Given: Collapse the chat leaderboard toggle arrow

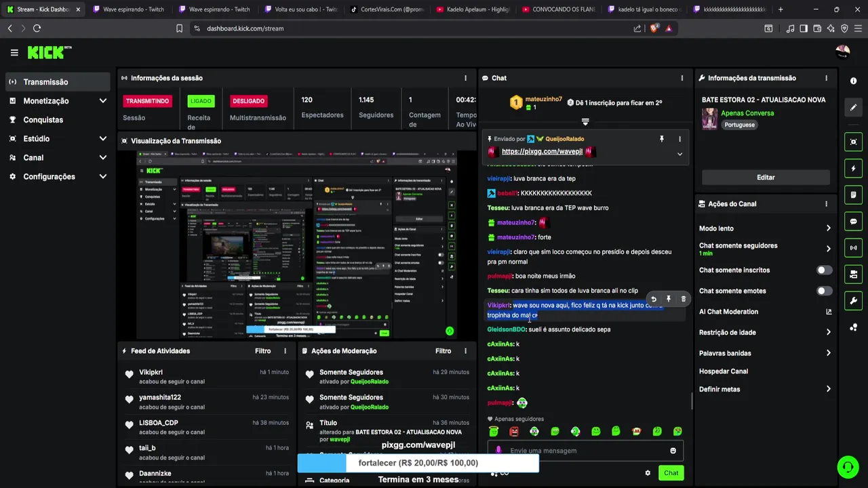Looking at the screenshot, I should (x=585, y=122).
